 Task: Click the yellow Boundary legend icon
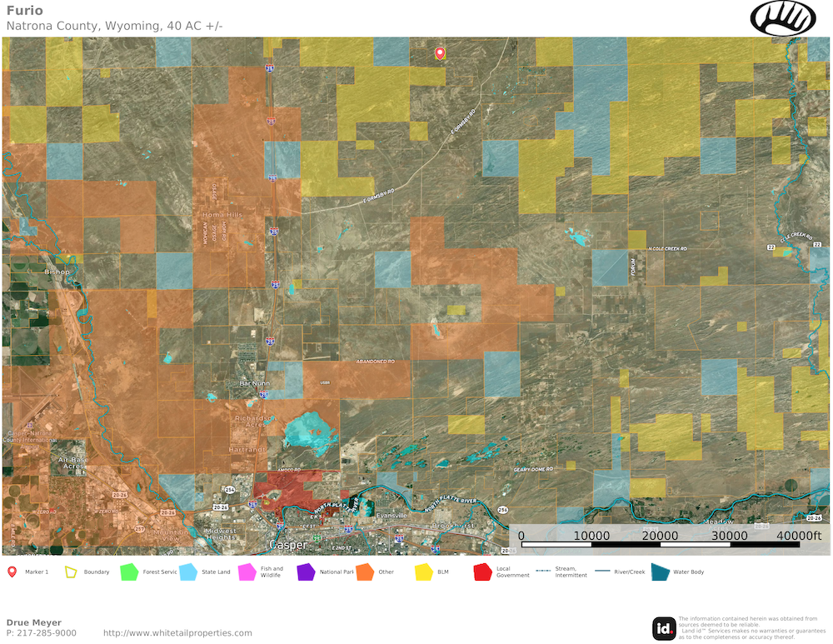[x=72, y=572]
